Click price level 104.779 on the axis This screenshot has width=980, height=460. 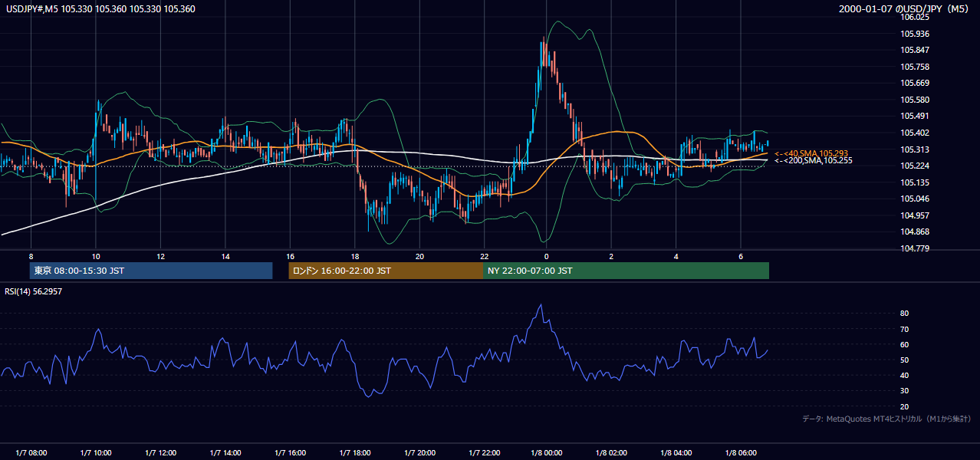point(916,248)
